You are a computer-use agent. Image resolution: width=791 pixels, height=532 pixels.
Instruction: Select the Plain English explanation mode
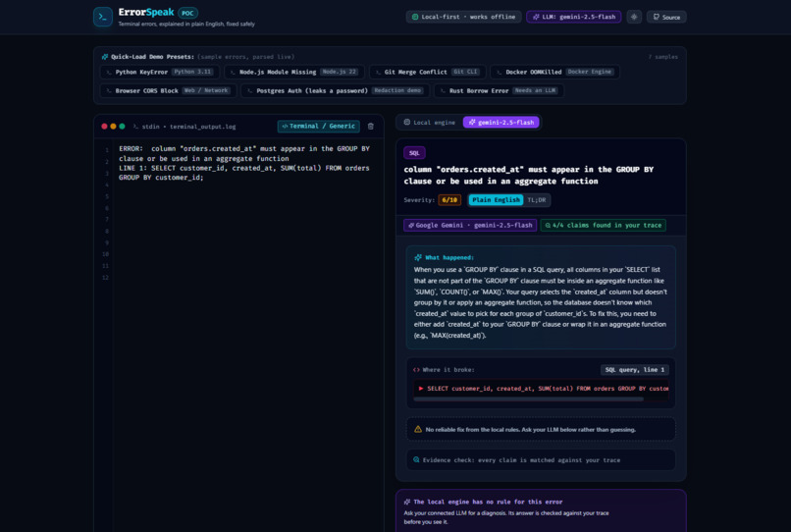tap(496, 200)
